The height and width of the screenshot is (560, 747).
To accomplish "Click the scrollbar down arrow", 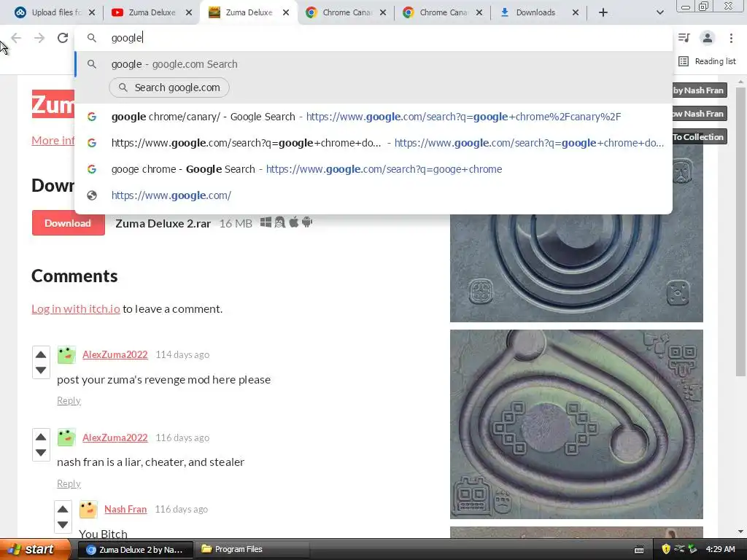I will 740,532.
